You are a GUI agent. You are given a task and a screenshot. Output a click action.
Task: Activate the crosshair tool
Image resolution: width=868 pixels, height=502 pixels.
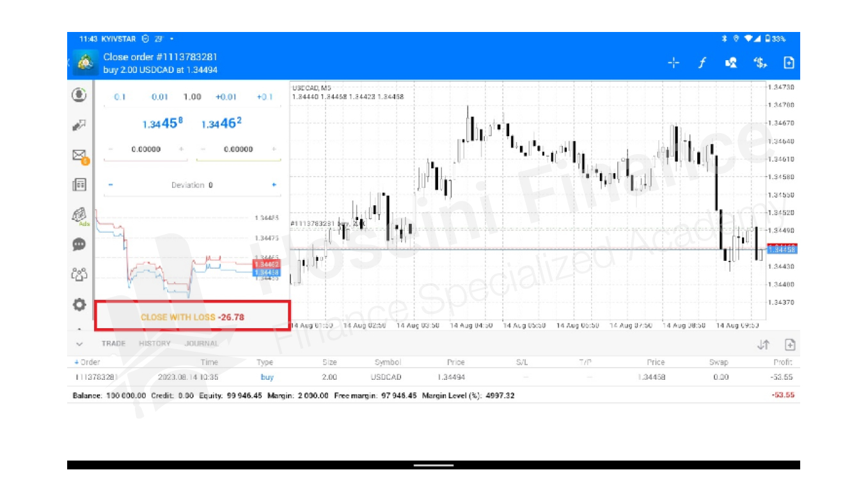(x=673, y=63)
